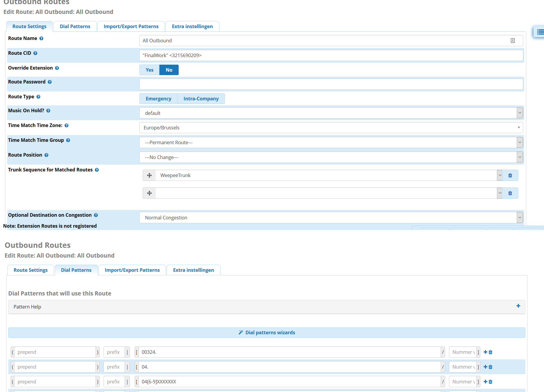The image size is (544, 392).
Task: Switch to Import/Export Patterns tab at top
Action: click(x=131, y=26)
